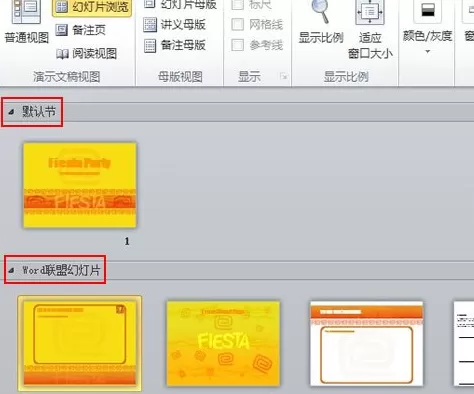This screenshot has height=394, width=474.
Task: Select the 默认节 section title
Action: click(39, 112)
